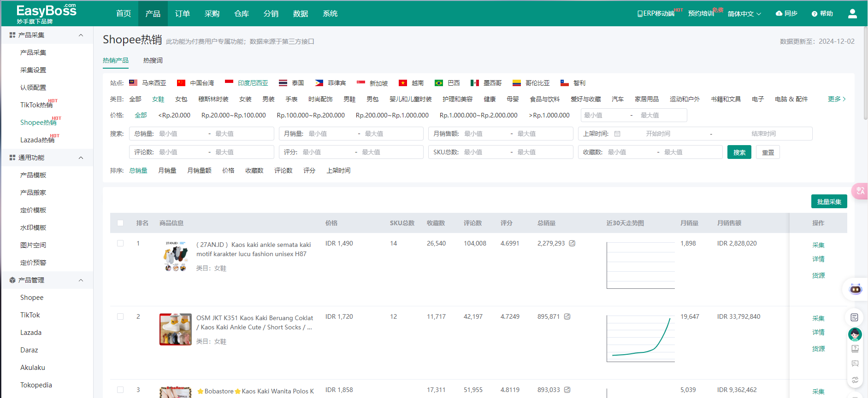The height and width of the screenshot is (398, 868).
Task: Open the help question mark icon
Action: (815, 14)
